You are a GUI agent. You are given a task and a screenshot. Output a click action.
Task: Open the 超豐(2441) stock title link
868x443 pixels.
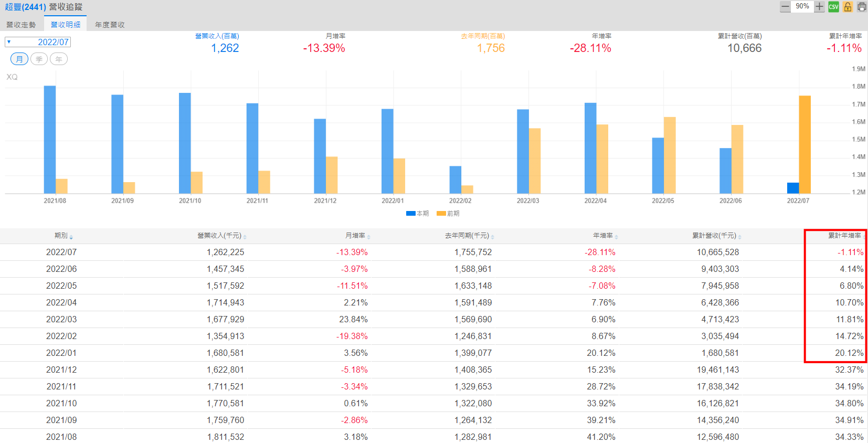click(x=25, y=7)
